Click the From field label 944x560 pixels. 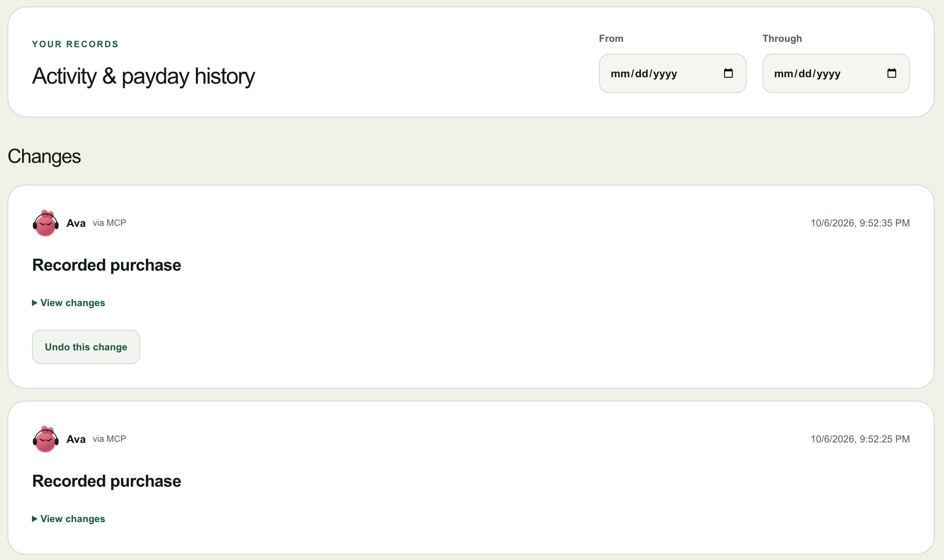pos(611,38)
